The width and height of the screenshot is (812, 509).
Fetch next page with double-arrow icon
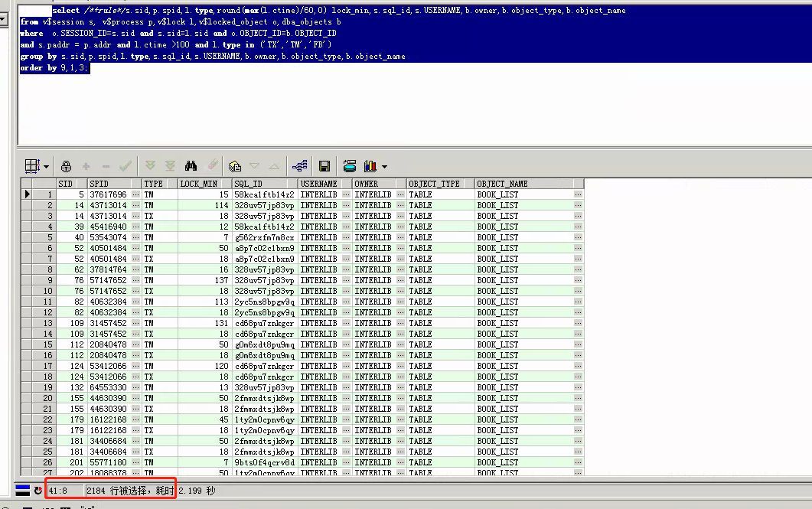(150, 166)
